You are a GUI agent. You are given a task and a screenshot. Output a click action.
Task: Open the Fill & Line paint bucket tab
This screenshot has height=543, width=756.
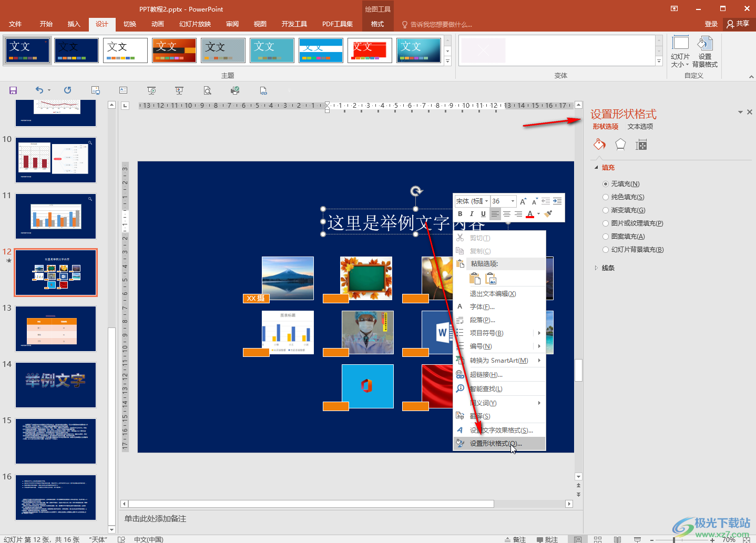(599, 145)
